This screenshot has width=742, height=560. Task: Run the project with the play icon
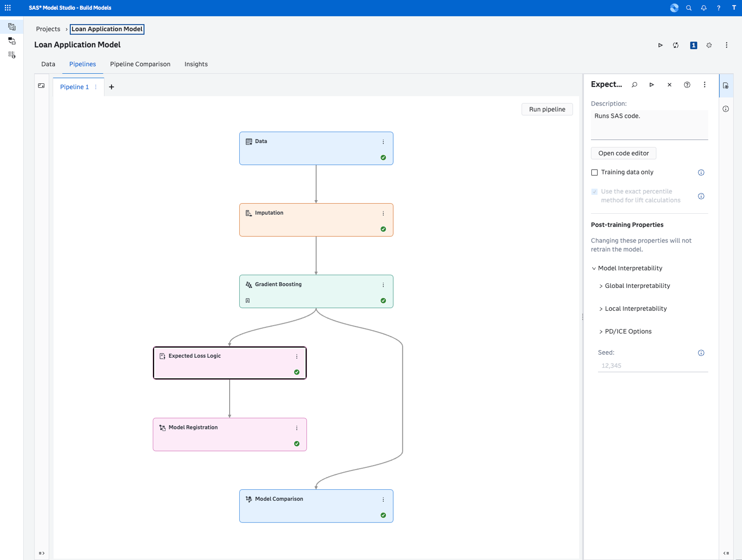pyautogui.click(x=660, y=45)
